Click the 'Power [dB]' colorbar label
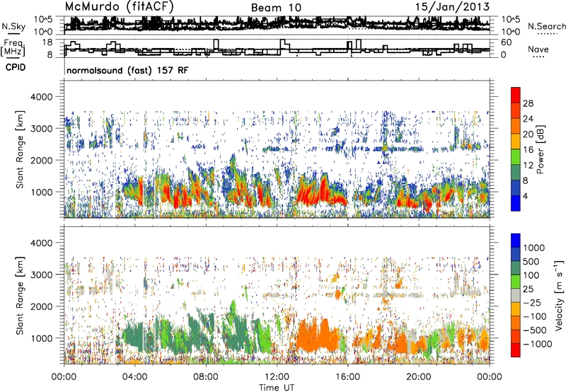 [540, 149]
